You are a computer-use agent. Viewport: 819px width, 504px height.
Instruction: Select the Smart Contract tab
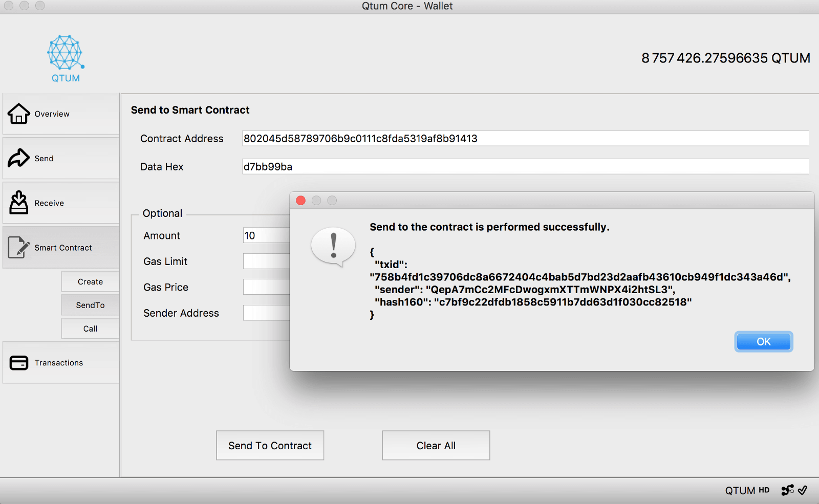pos(61,247)
